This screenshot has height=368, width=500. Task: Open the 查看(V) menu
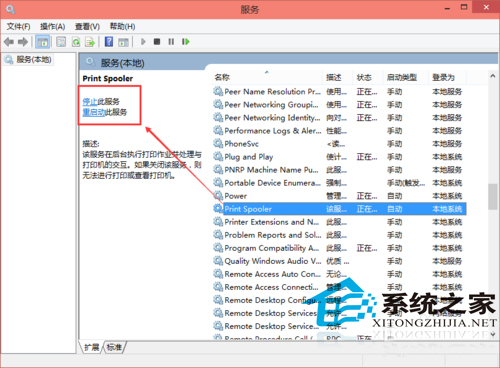coord(87,27)
